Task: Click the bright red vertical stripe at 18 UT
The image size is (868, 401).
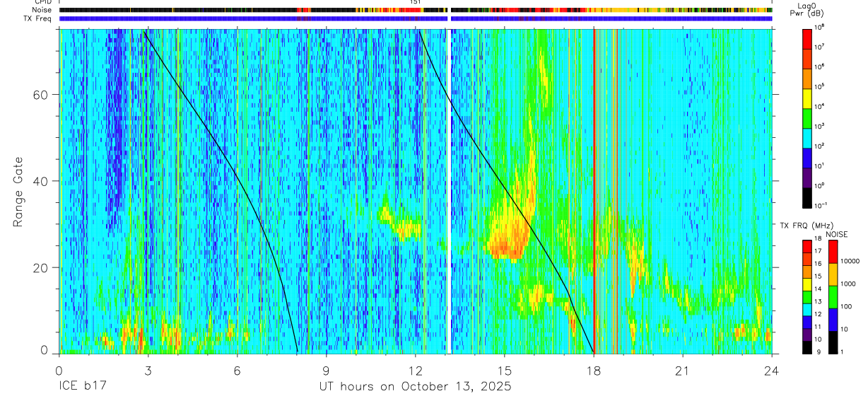Action: pos(594,191)
